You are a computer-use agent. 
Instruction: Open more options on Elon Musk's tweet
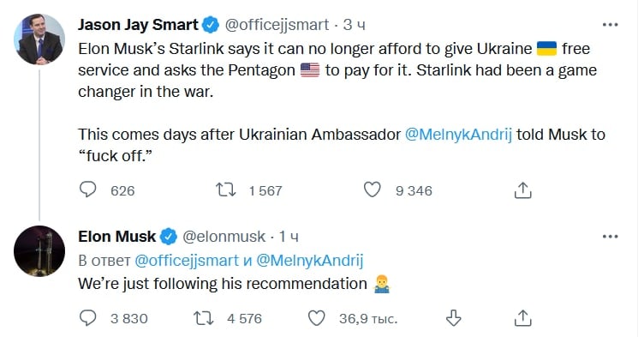tap(610, 237)
